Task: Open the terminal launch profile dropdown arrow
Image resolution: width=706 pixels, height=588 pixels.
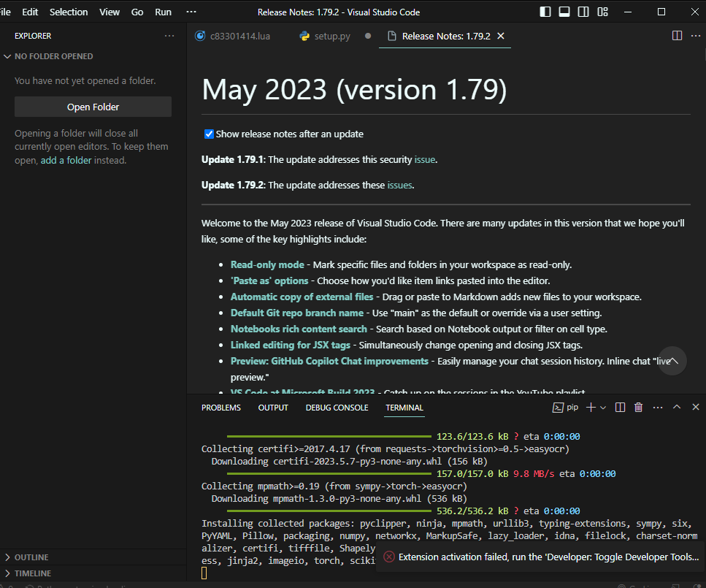Action: [603, 408]
